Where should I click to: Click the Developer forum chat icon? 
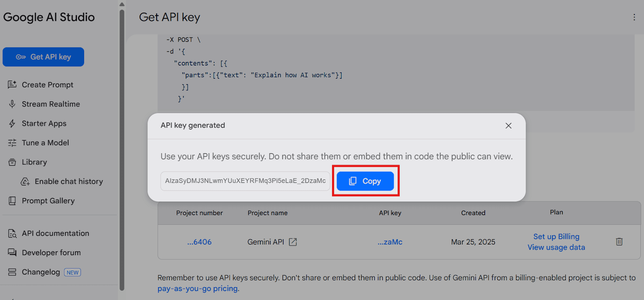coord(12,253)
